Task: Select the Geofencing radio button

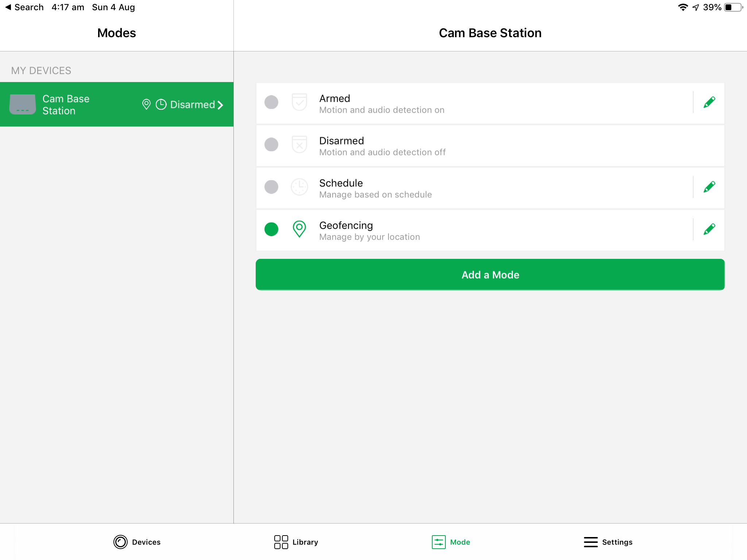Action: click(x=271, y=229)
